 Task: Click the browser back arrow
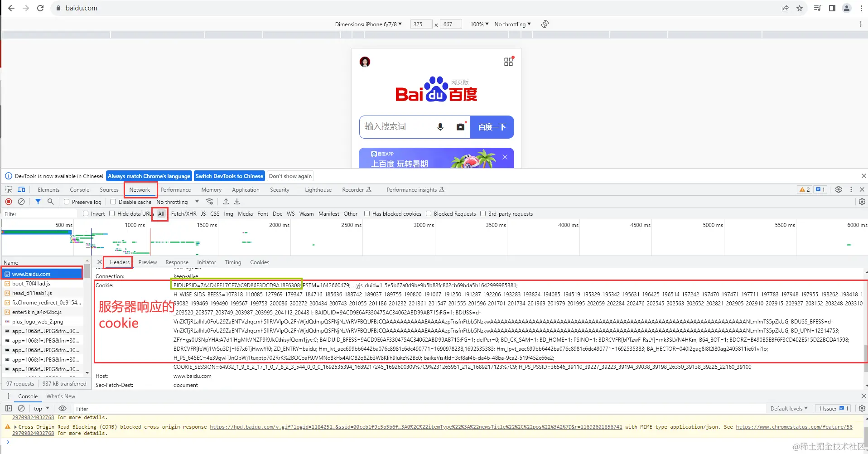coord(11,8)
